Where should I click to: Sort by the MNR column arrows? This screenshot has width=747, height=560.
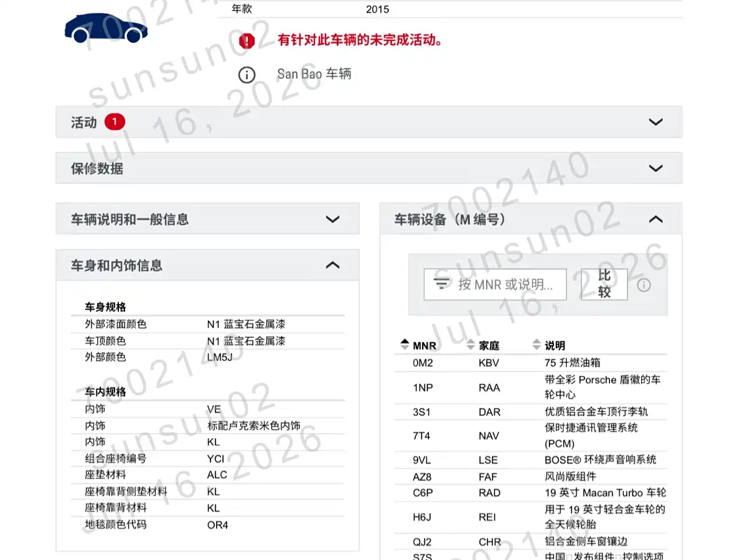(405, 345)
